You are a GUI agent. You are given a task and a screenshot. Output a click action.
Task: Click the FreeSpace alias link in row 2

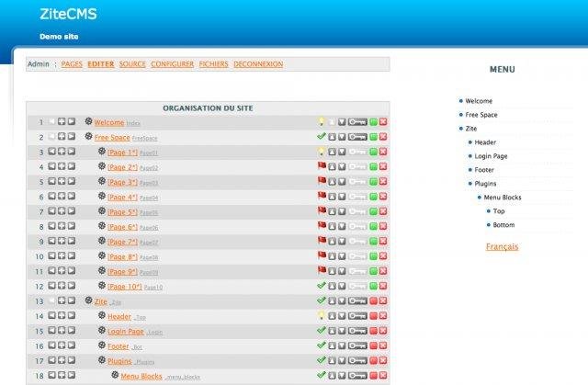[x=145, y=139]
